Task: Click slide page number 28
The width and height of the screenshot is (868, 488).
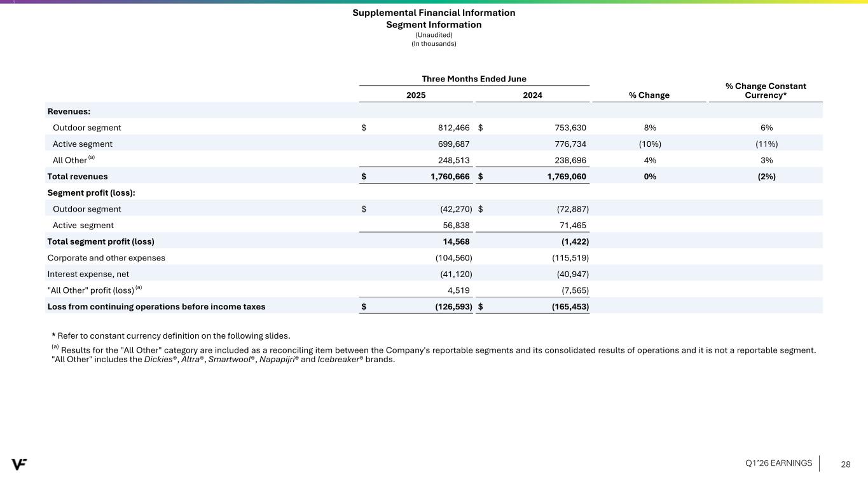Action: coord(845,464)
